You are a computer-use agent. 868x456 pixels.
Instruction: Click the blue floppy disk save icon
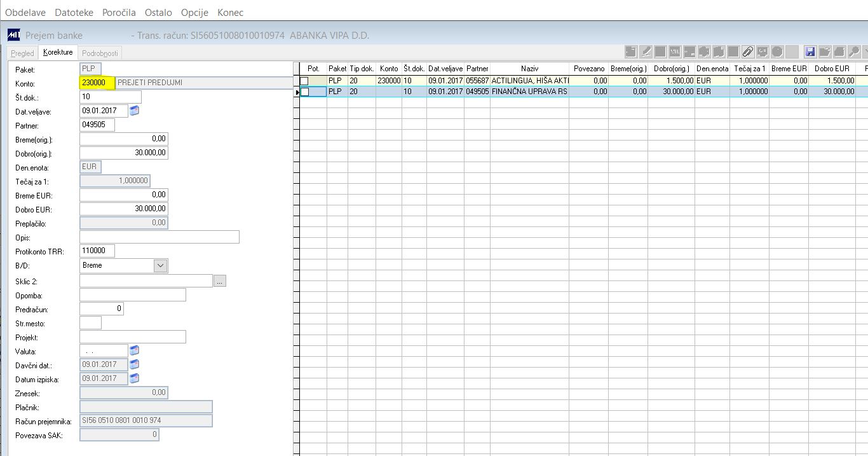[810, 52]
